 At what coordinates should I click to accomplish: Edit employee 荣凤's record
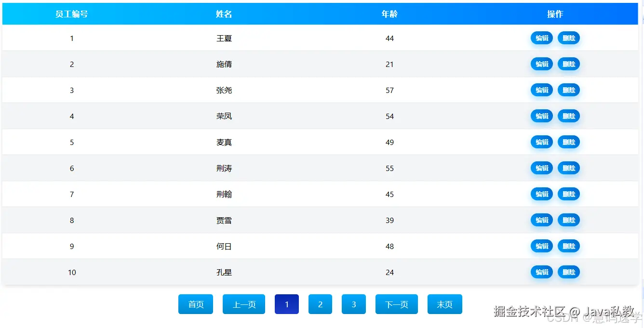542,116
